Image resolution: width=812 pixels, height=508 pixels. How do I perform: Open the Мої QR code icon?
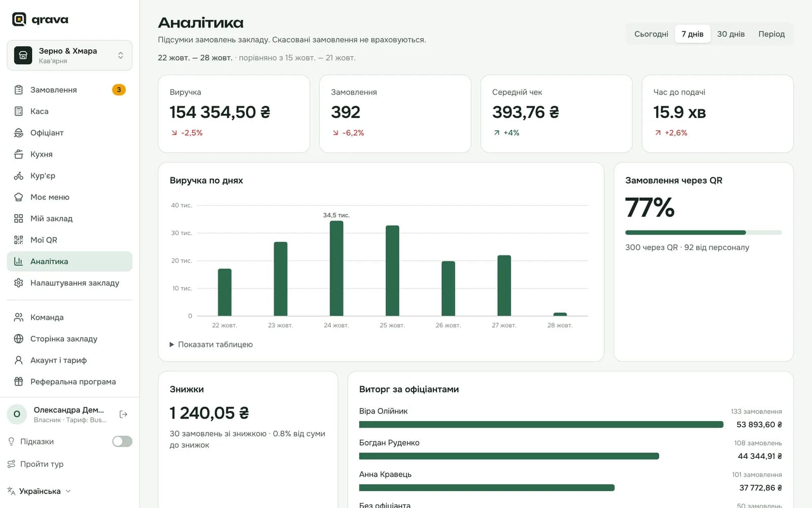[19, 240]
